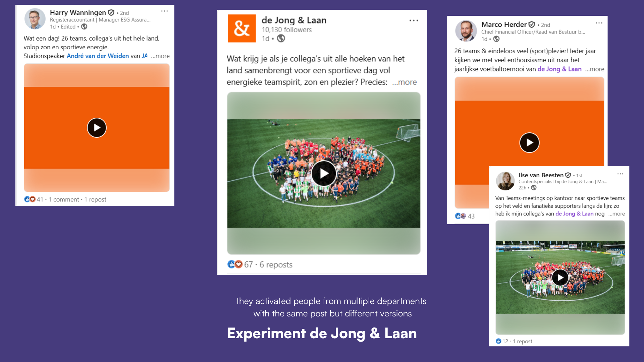Click the orange ampersand de Jong & Laan logo
This screenshot has width=644, height=362.
coord(241,28)
